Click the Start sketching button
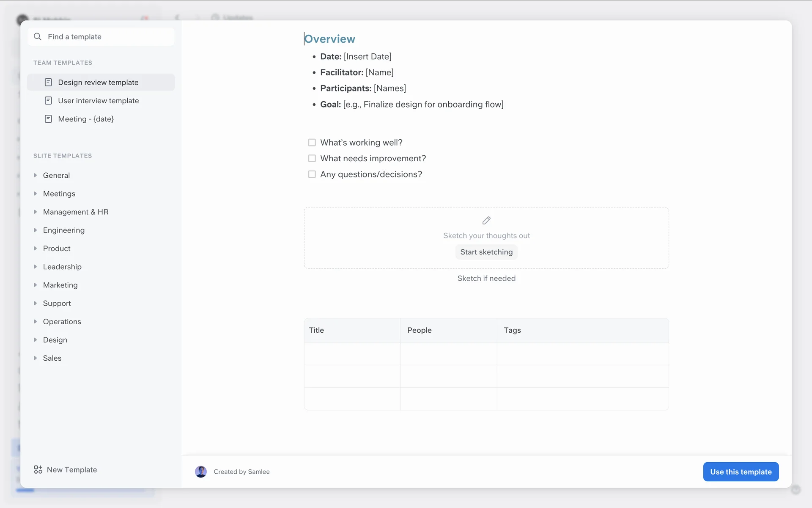 486,252
